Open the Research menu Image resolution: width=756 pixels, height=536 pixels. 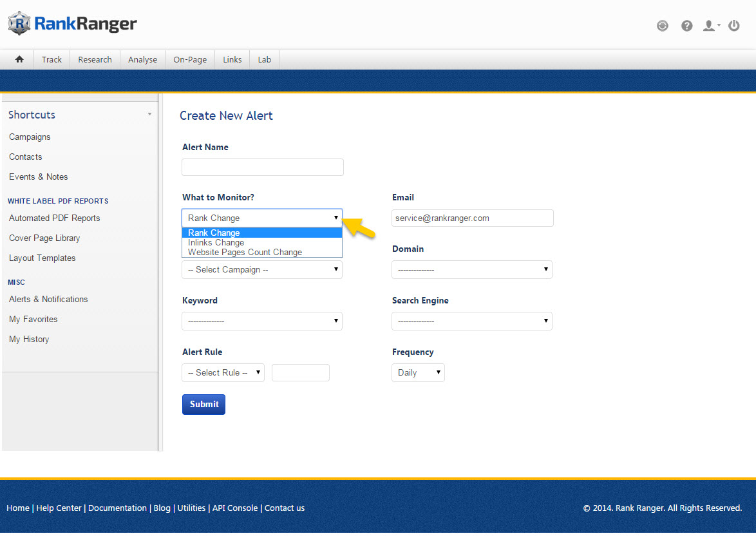tap(95, 59)
